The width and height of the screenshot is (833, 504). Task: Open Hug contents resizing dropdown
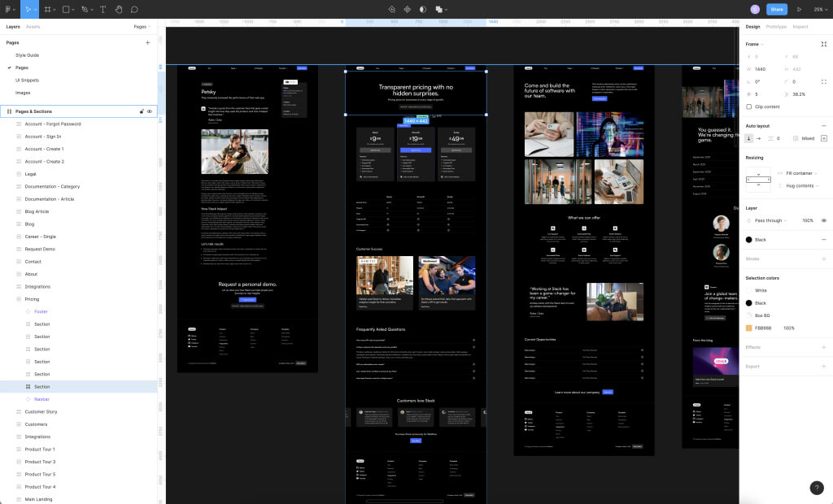point(800,186)
